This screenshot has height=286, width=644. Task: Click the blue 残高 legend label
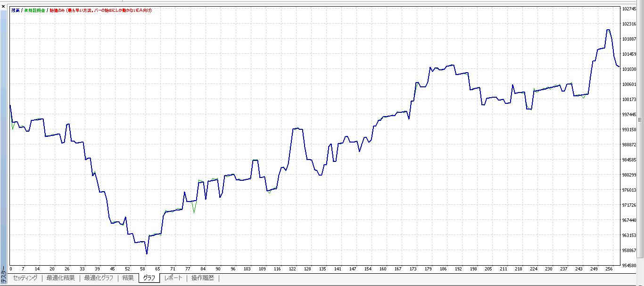click(x=15, y=10)
